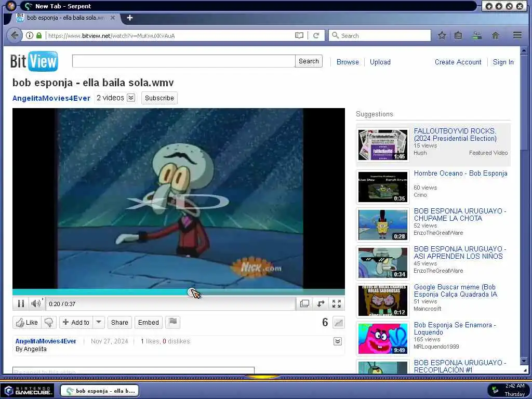Switch the player to pop-out window mode
The height and width of the screenshot is (399, 532).
(304, 303)
